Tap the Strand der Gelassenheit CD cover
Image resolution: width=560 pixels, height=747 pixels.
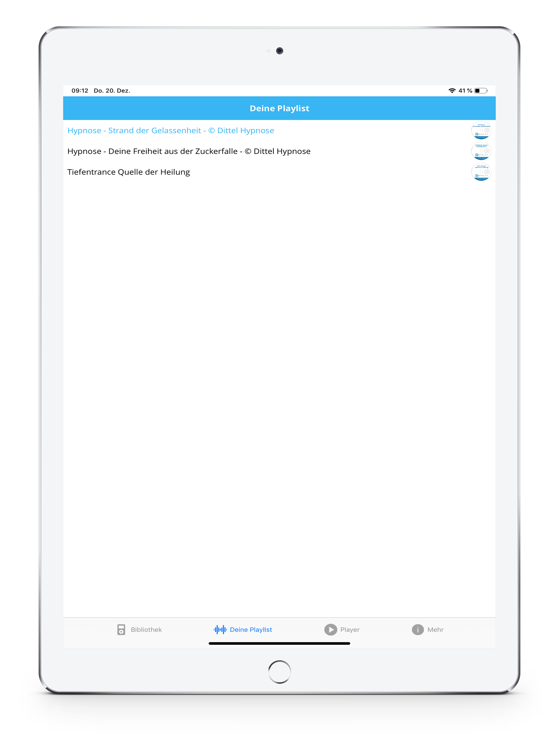click(x=481, y=130)
